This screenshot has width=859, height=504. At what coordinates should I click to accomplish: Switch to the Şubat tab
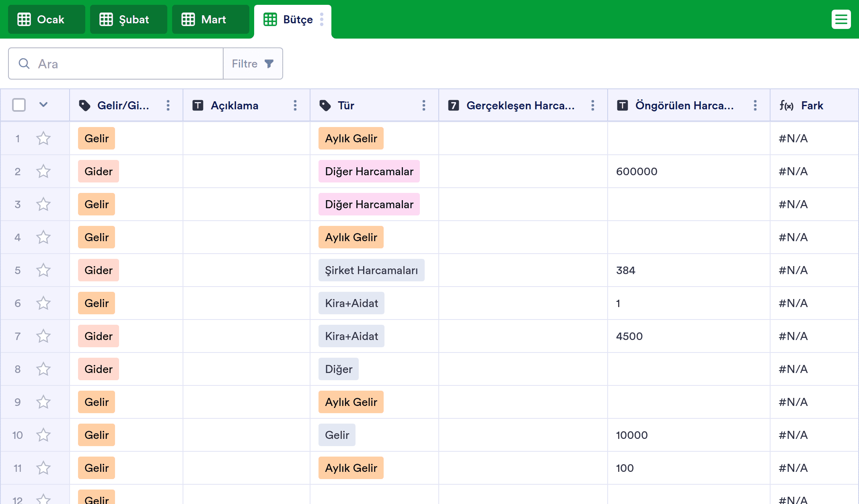(x=128, y=19)
